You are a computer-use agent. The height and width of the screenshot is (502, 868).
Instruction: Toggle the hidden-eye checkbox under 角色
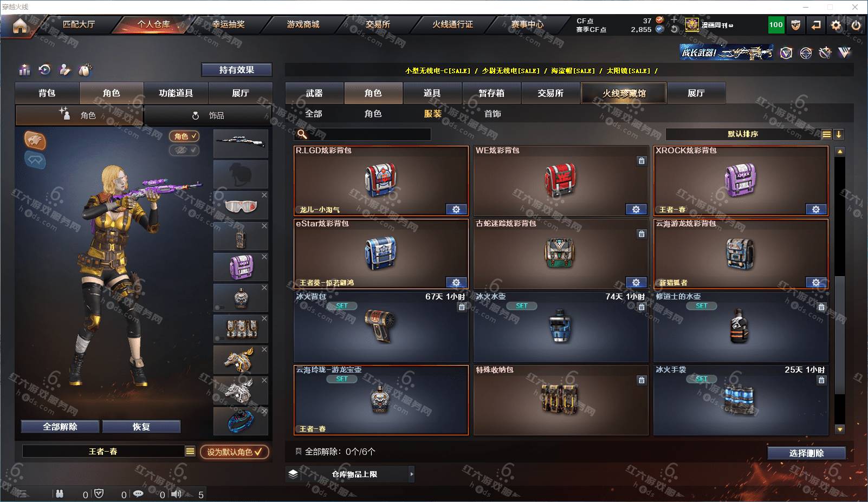[x=184, y=150]
